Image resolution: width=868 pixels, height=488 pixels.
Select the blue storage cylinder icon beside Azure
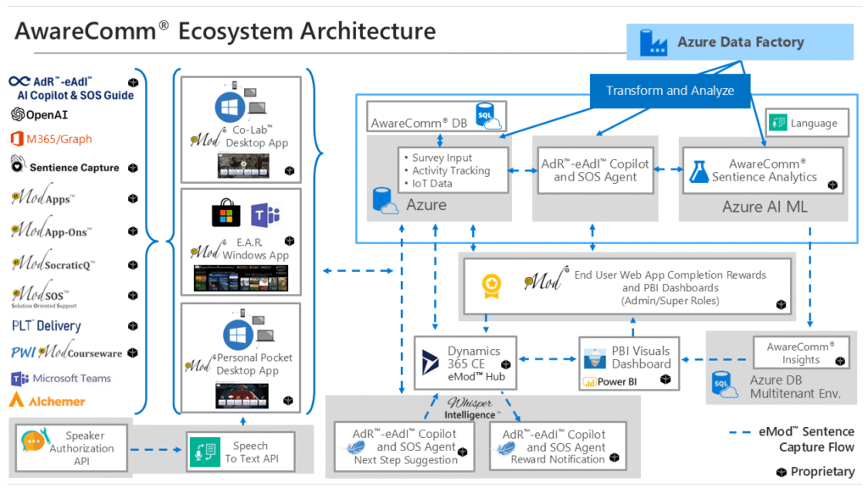click(385, 200)
